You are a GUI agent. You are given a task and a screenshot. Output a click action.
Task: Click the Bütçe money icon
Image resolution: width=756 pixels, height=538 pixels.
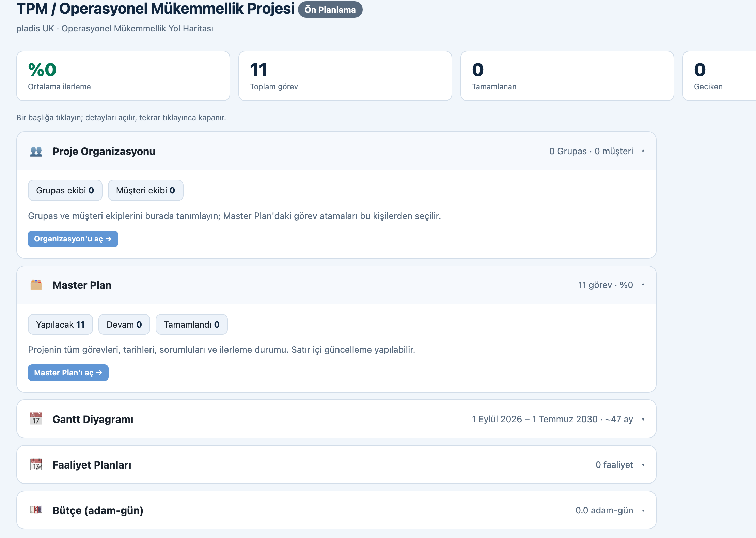pyautogui.click(x=36, y=510)
